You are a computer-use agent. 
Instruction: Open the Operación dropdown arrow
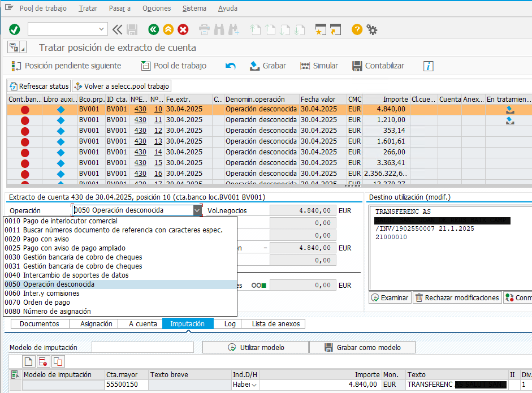[x=197, y=210]
